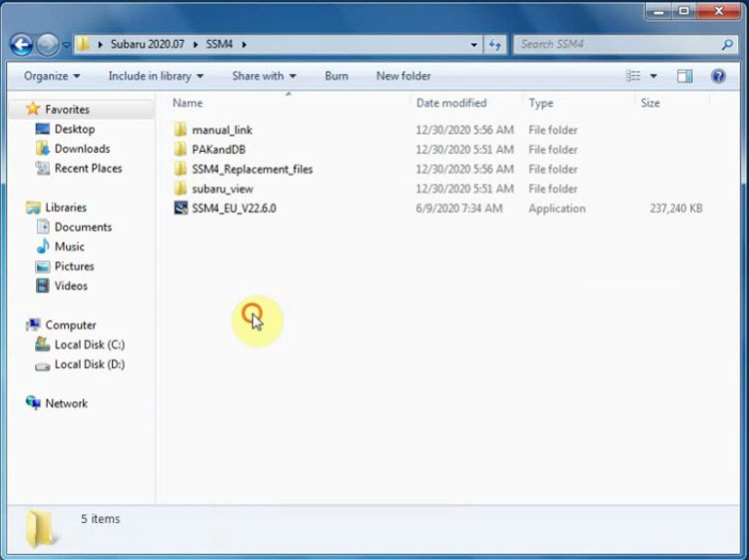Screen dimensions: 749x560
Task: Select SSM4 in address breadcrumb
Action: point(220,44)
